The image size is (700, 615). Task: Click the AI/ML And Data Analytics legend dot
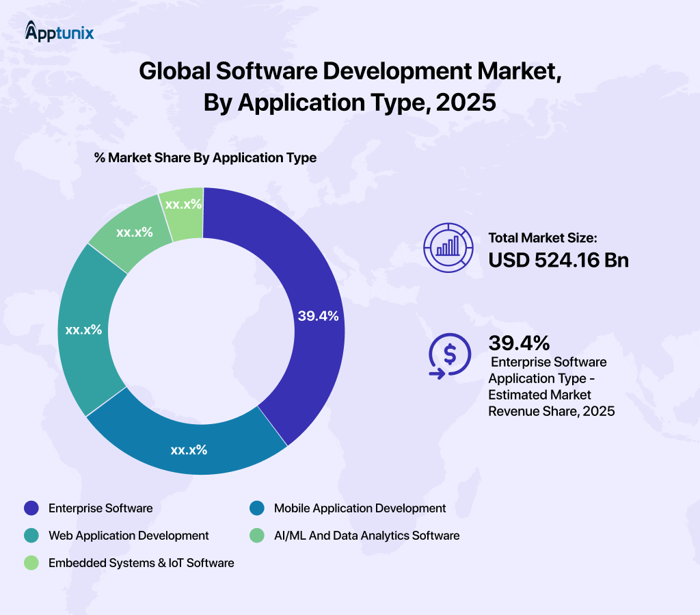[x=258, y=536]
